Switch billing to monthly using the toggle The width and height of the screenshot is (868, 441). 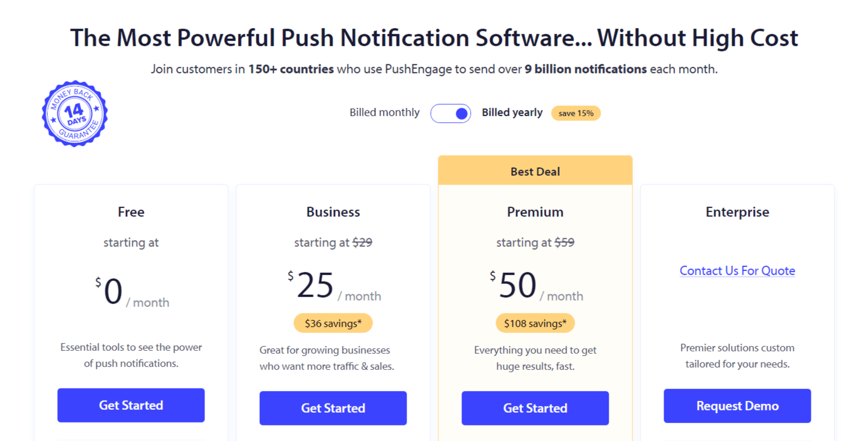[x=451, y=113]
